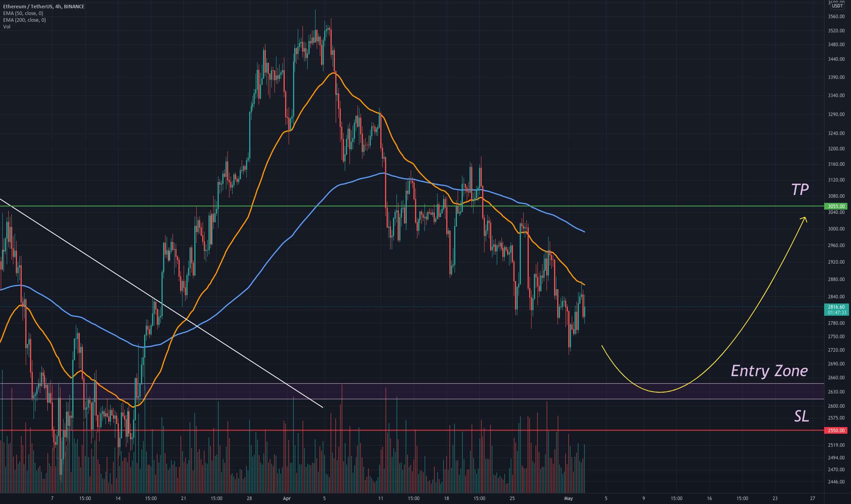Click the 11 date label on time axis
Viewport: 851px width, 504px height.
point(381,498)
